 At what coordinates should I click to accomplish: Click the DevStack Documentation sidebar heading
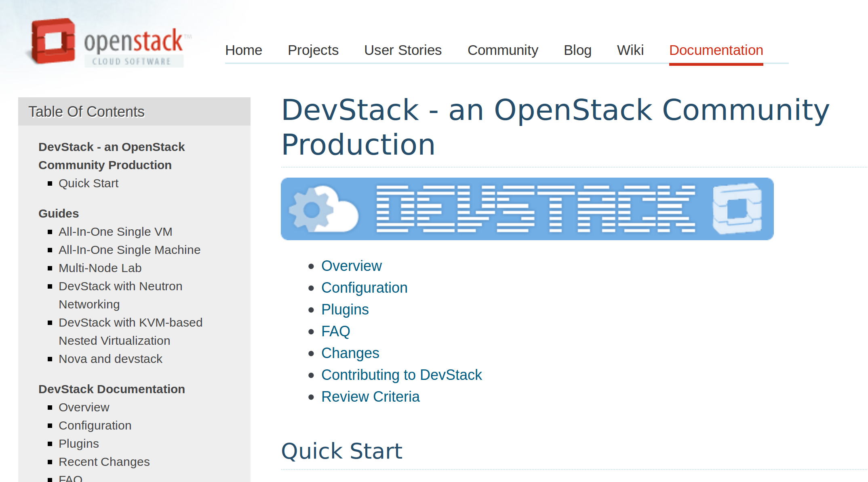(x=112, y=389)
